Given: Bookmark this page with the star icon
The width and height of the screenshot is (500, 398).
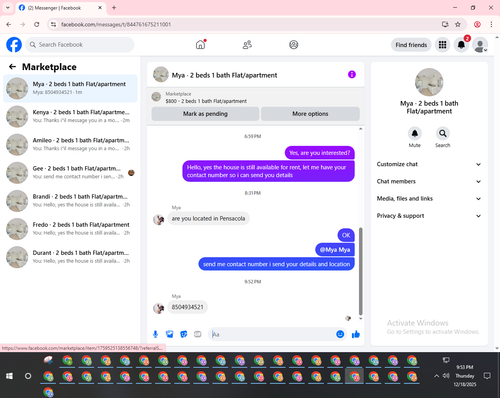Looking at the screenshot, I should pos(458,24).
